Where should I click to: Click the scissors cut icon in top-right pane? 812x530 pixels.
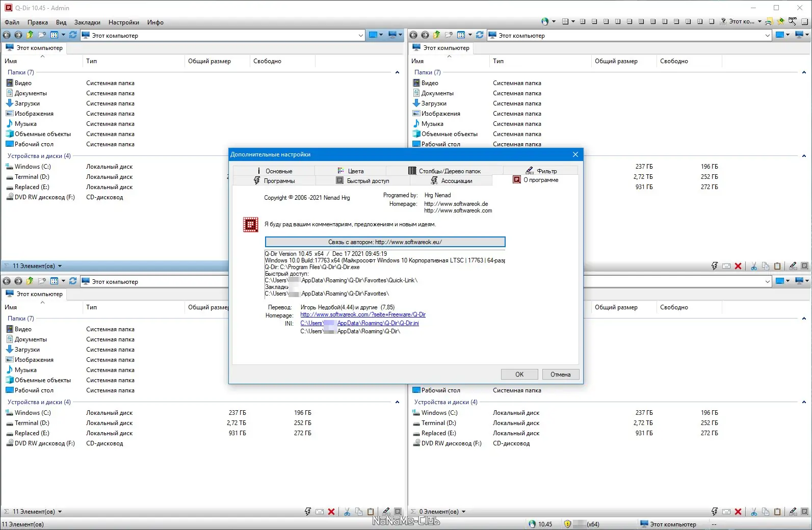753,266
